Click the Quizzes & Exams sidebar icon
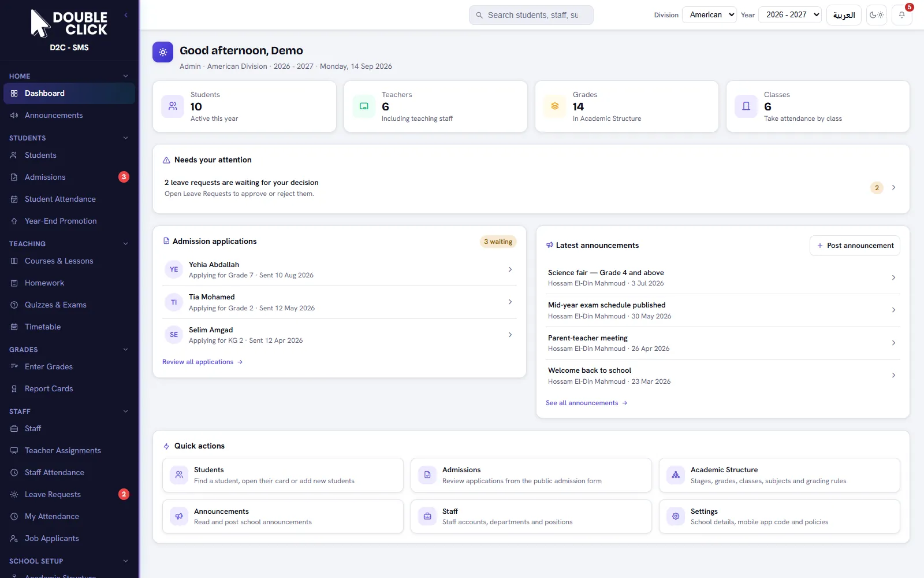Viewport: 924px width, 578px height. coord(14,305)
